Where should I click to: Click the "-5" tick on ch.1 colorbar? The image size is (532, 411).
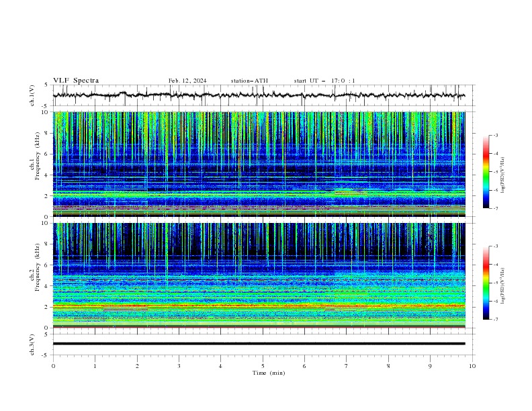pyautogui.click(x=496, y=172)
